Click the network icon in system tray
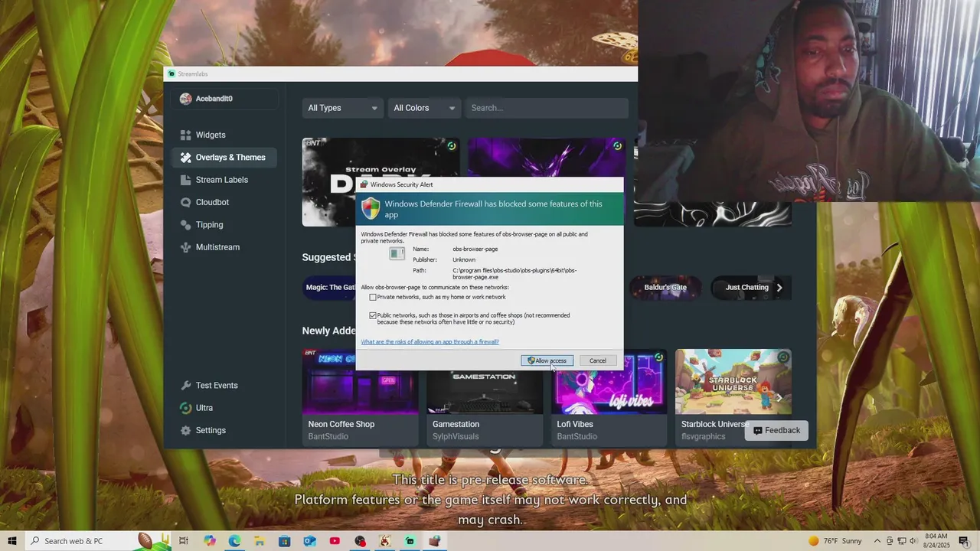 click(903, 541)
